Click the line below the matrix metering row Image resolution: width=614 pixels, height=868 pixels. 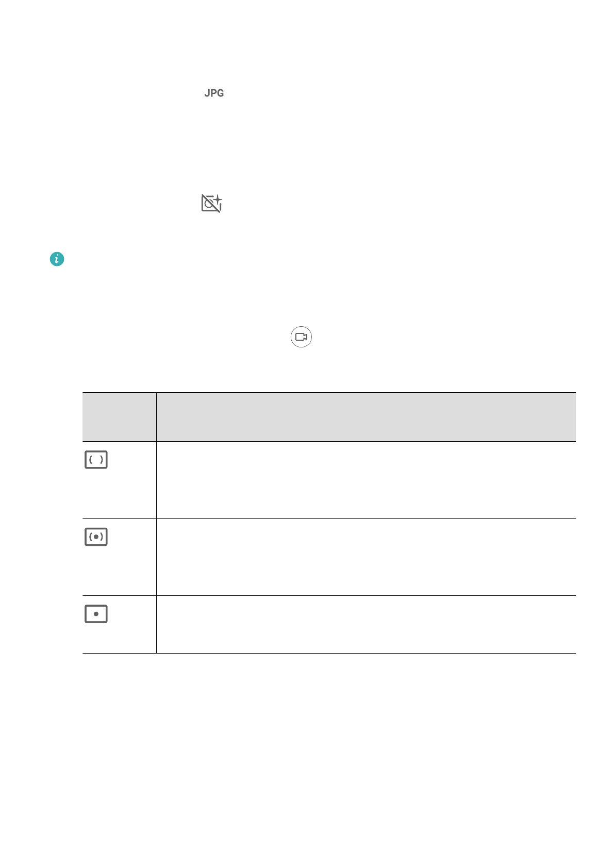329,518
